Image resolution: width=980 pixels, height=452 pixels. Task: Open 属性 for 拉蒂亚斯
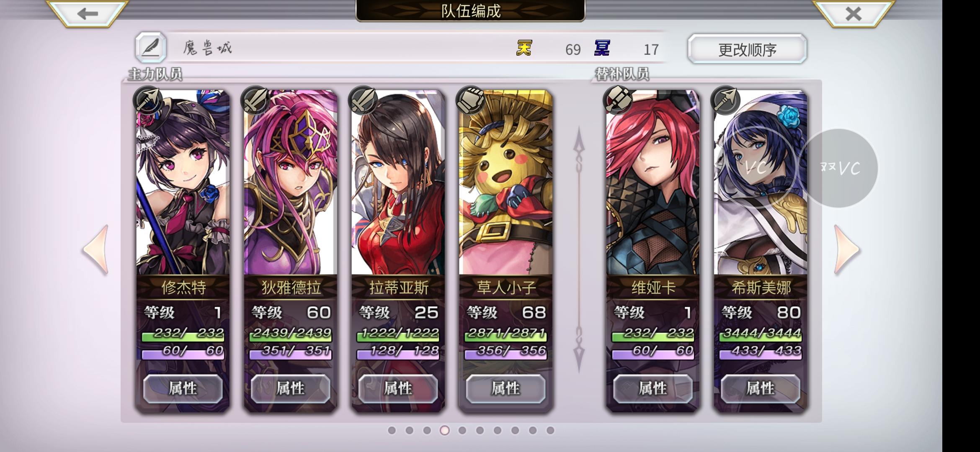(398, 389)
